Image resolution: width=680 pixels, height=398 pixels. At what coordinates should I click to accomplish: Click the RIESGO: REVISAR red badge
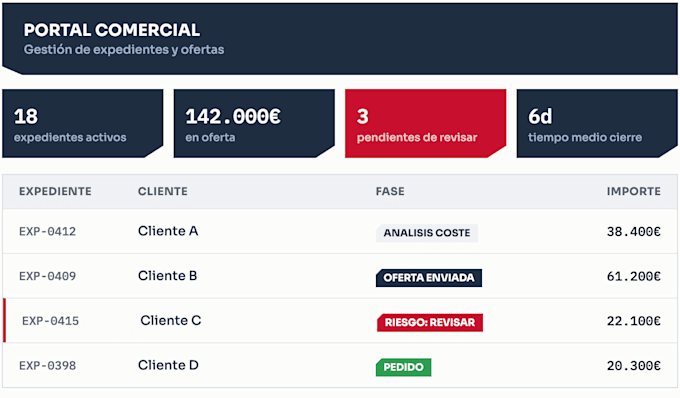click(430, 323)
